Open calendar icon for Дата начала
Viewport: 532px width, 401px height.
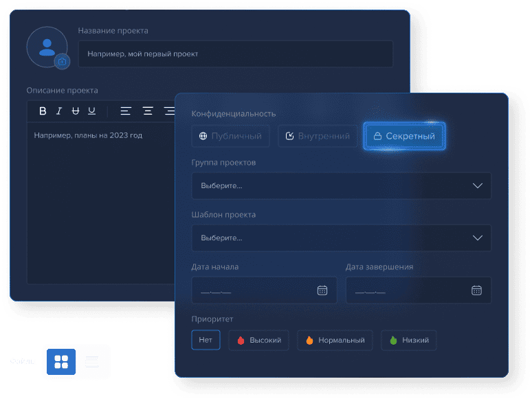coord(322,290)
